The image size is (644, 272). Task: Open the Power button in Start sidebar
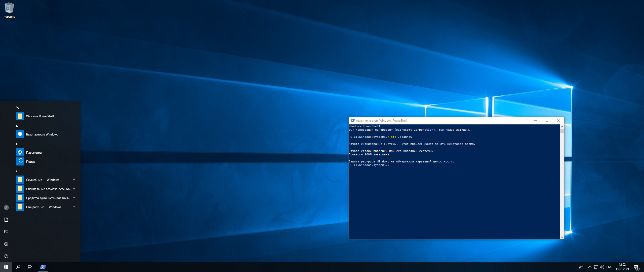click(x=6, y=256)
